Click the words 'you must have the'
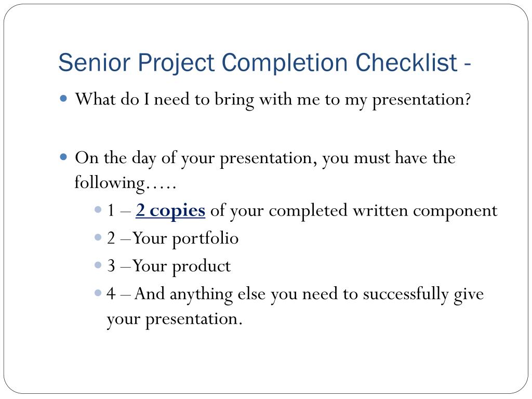Screen dimensions: 532x399 pos(389,159)
